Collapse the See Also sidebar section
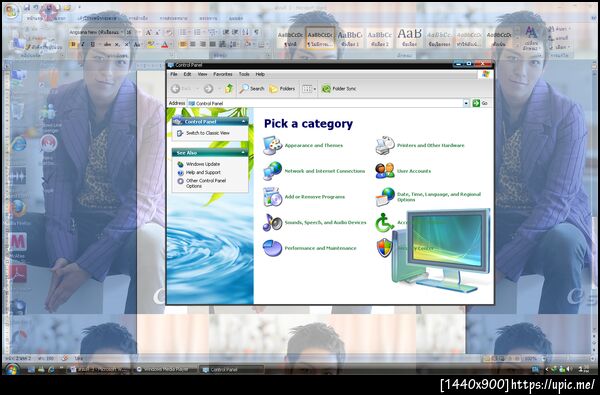This screenshot has height=395, width=600. (x=243, y=153)
